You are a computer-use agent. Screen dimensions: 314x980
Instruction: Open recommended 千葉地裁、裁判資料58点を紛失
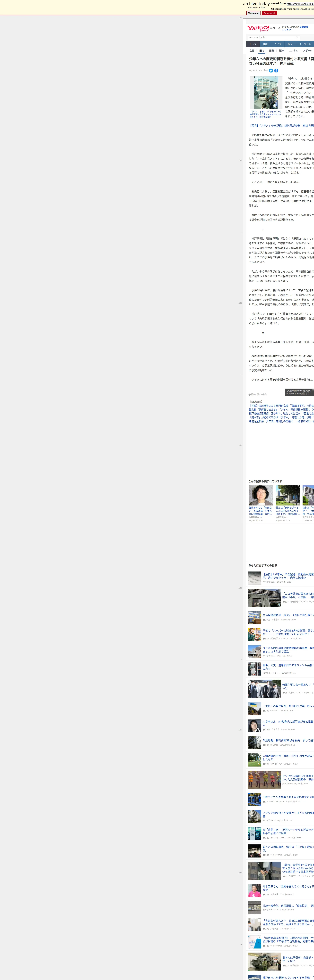click(x=288, y=741)
